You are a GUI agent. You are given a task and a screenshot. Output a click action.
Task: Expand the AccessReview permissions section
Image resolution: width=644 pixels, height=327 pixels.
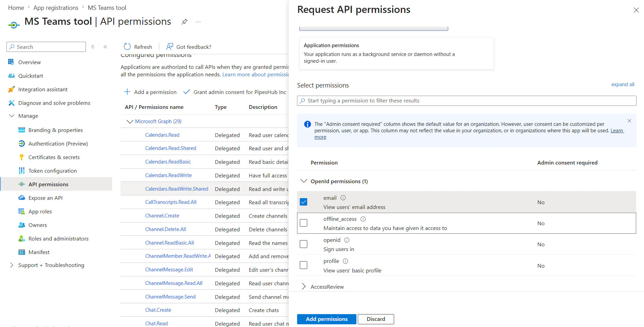[303, 287]
